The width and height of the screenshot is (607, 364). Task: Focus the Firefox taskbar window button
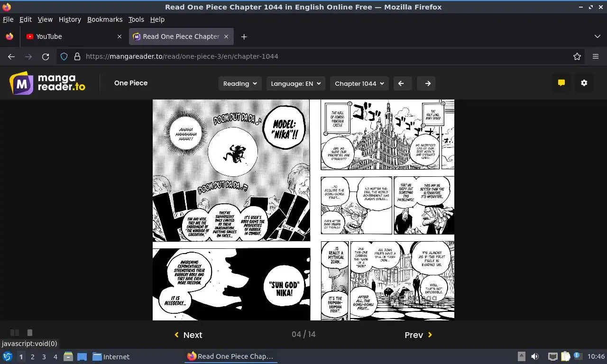coord(230,356)
